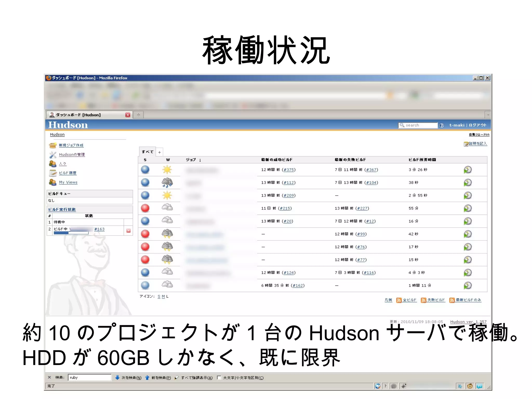Viewport: 532px width, 399px height.
Task: Open successful build #375
Action: click(289, 170)
